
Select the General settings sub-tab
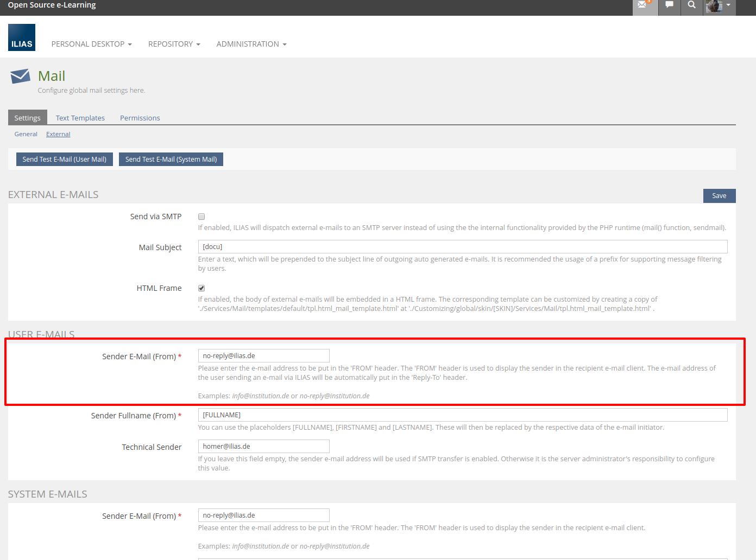[x=26, y=134]
